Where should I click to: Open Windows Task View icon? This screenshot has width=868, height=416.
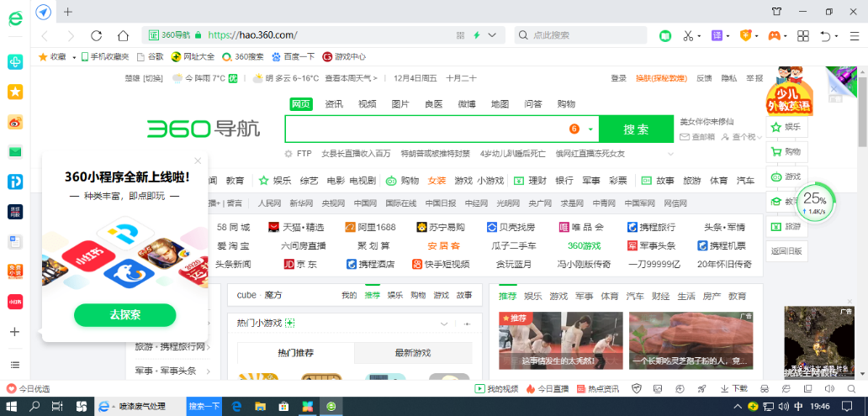[57, 407]
